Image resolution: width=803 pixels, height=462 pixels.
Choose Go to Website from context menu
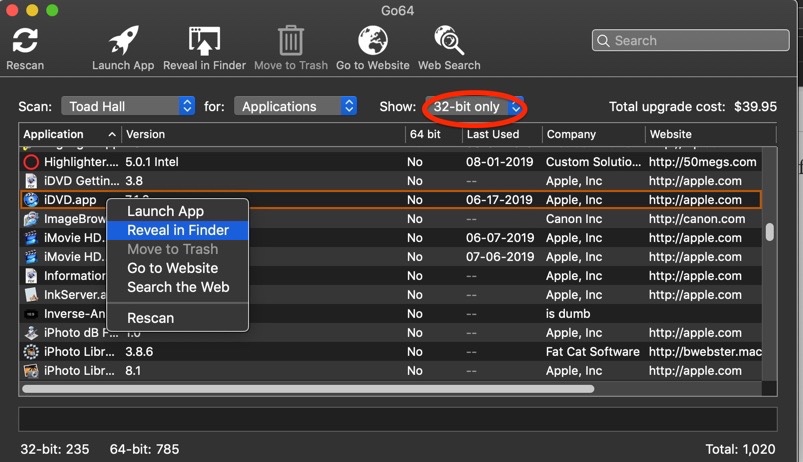pyautogui.click(x=177, y=268)
